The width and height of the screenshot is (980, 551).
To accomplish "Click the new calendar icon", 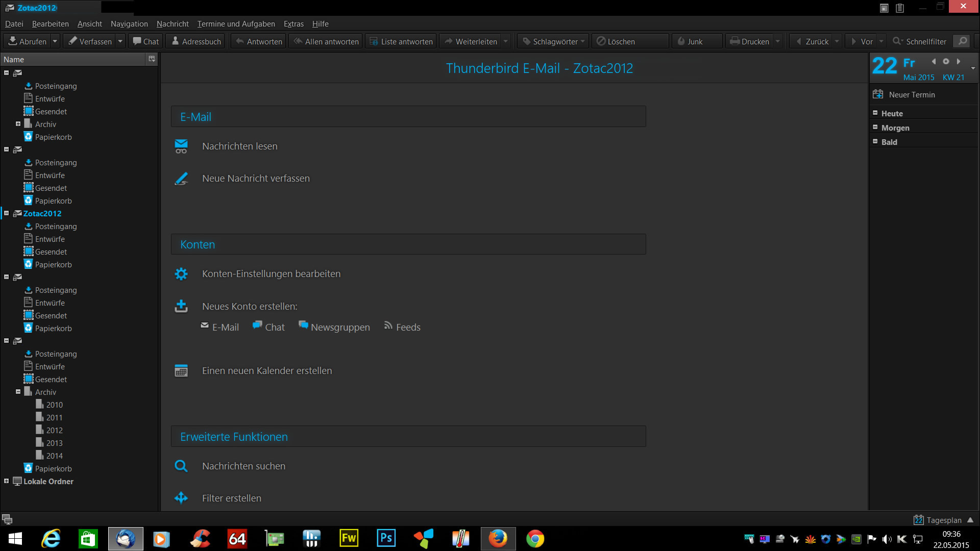I will [181, 371].
